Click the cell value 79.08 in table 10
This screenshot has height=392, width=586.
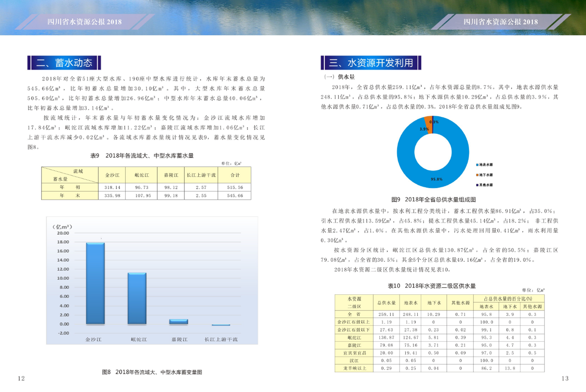click(x=386, y=345)
